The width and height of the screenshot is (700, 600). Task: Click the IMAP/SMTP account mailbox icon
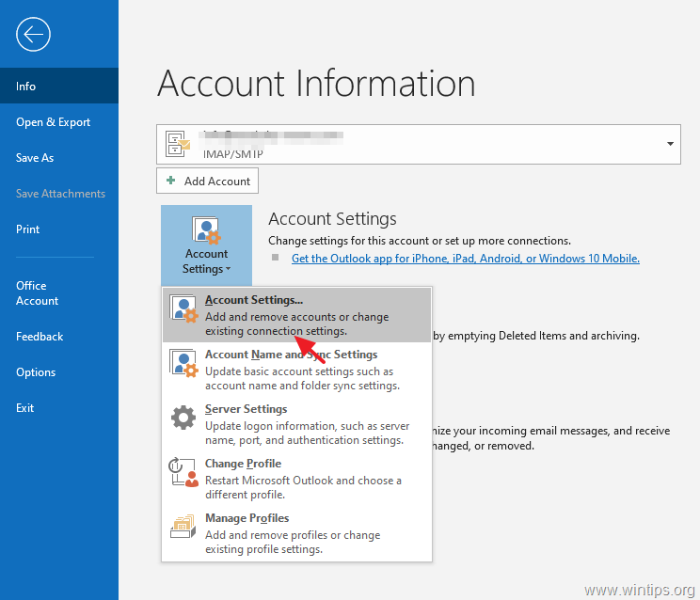coord(178,144)
